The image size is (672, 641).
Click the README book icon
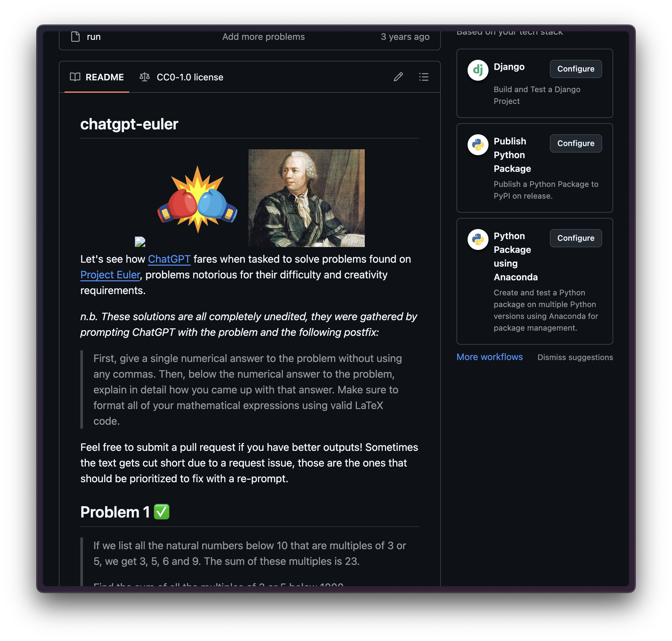(x=75, y=77)
